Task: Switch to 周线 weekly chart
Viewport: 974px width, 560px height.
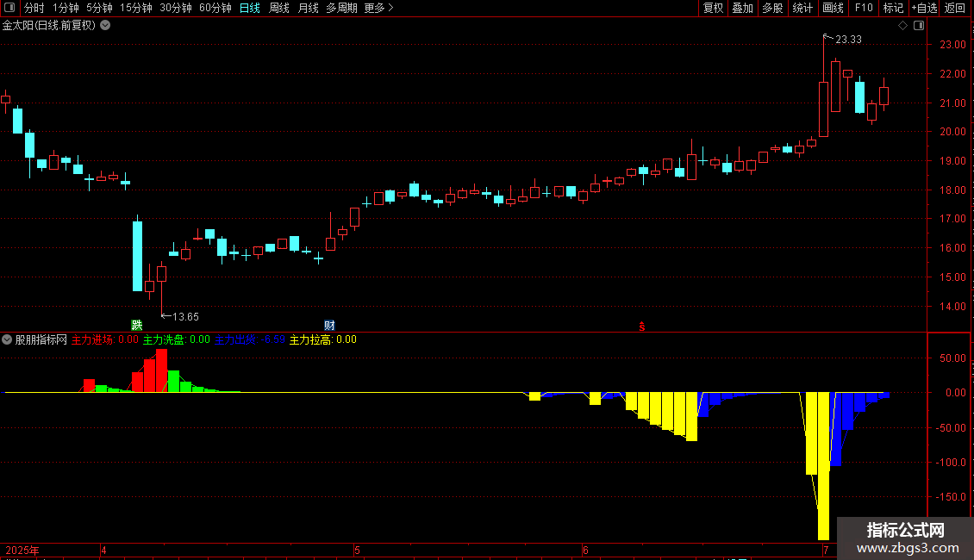Action: [x=279, y=8]
